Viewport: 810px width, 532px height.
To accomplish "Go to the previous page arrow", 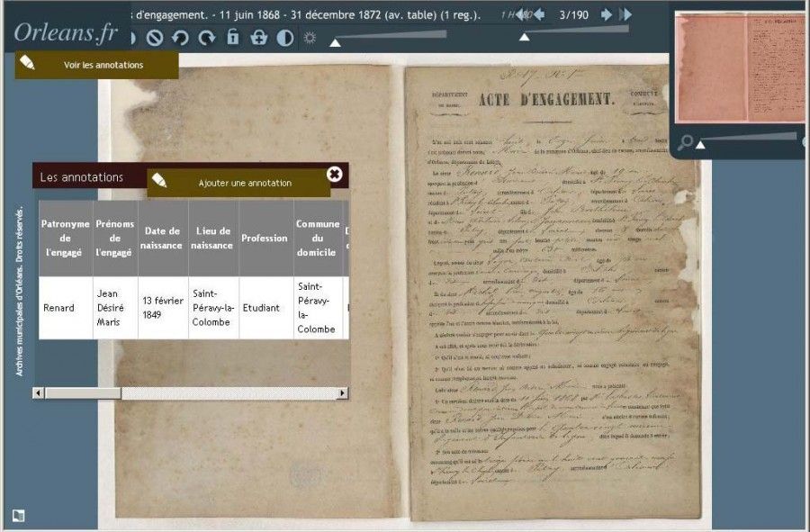I will pos(539,14).
